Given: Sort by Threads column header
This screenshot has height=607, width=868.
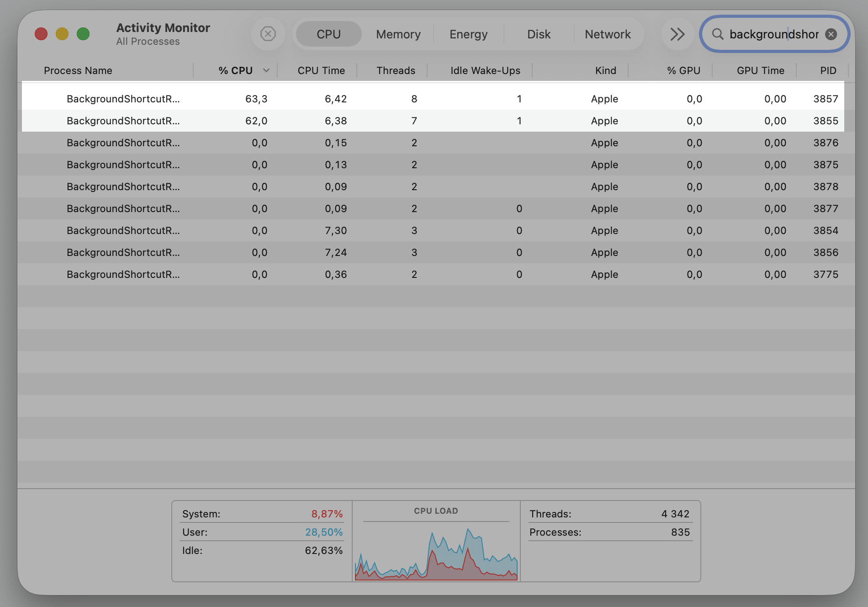Looking at the screenshot, I should point(396,70).
